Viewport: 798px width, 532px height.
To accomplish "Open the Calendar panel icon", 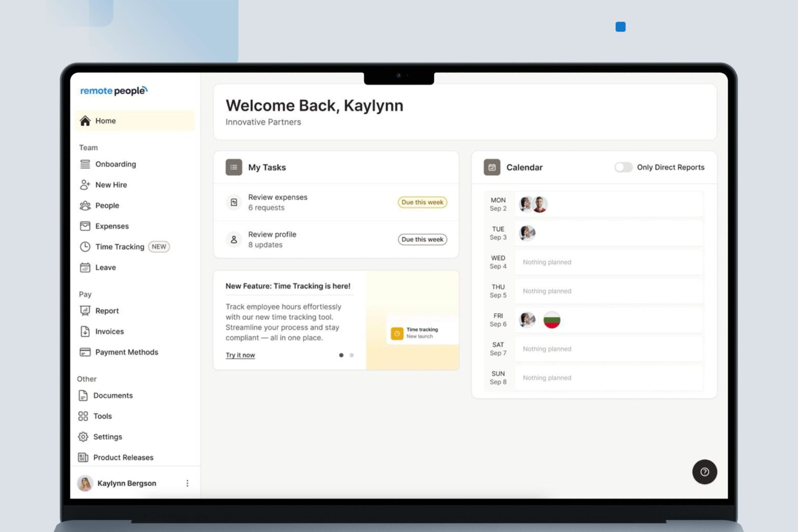I will [491, 167].
